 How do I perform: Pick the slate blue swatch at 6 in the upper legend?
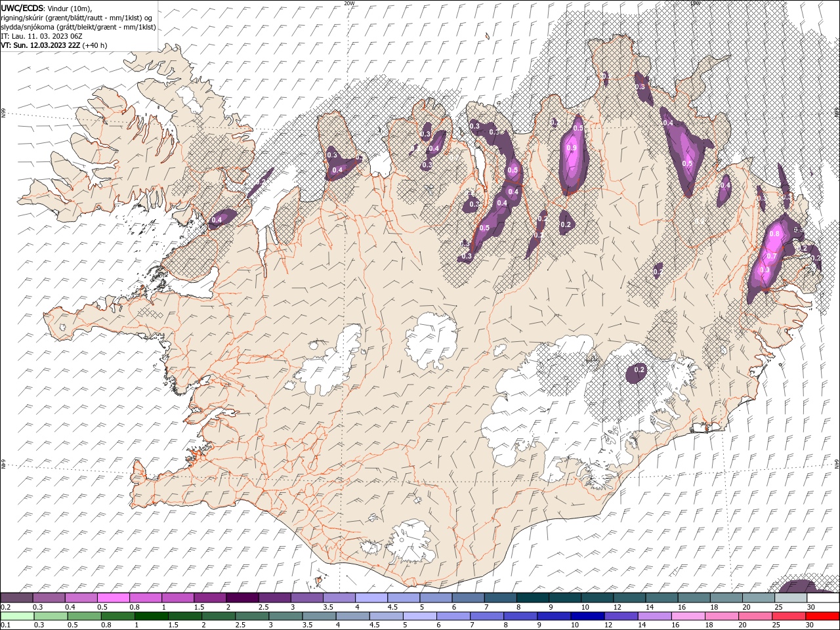pos(468,598)
